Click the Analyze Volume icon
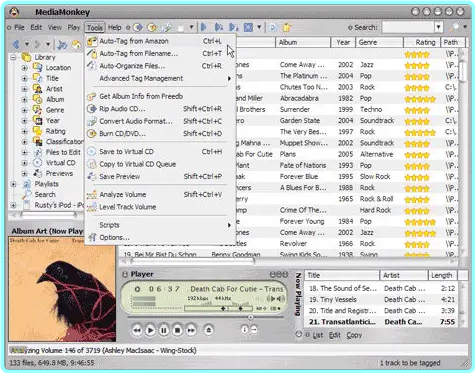475x373 pixels. 91,195
